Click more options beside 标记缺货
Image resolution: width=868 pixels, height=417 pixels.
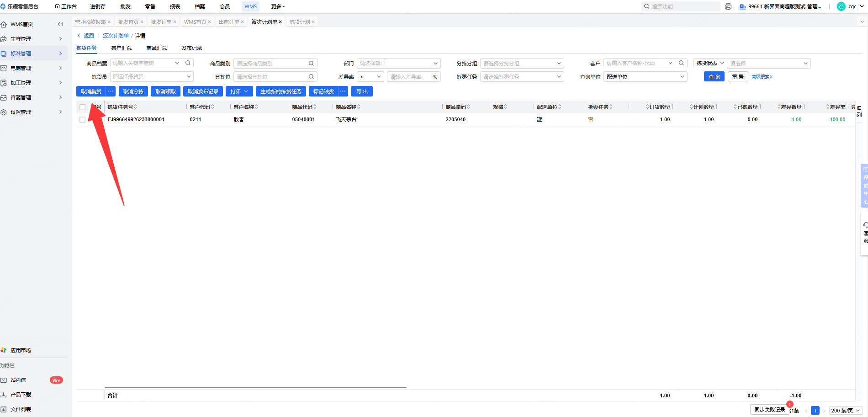pyautogui.click(x=343, y=91)
